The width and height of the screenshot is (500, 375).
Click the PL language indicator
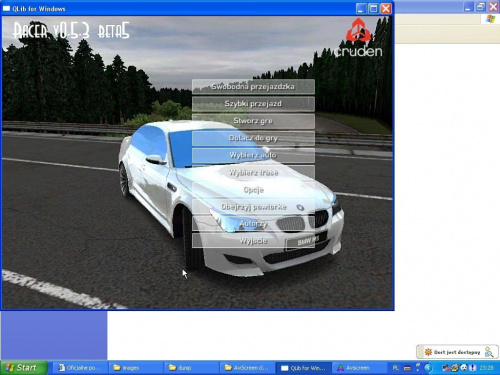point(395,368)
